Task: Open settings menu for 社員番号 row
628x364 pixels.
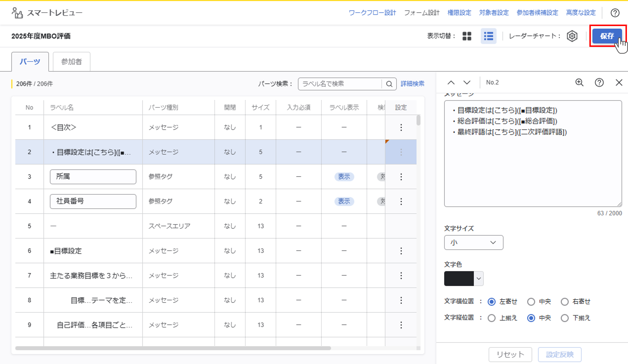Action: pyautogui.click(x=401, y=201)
